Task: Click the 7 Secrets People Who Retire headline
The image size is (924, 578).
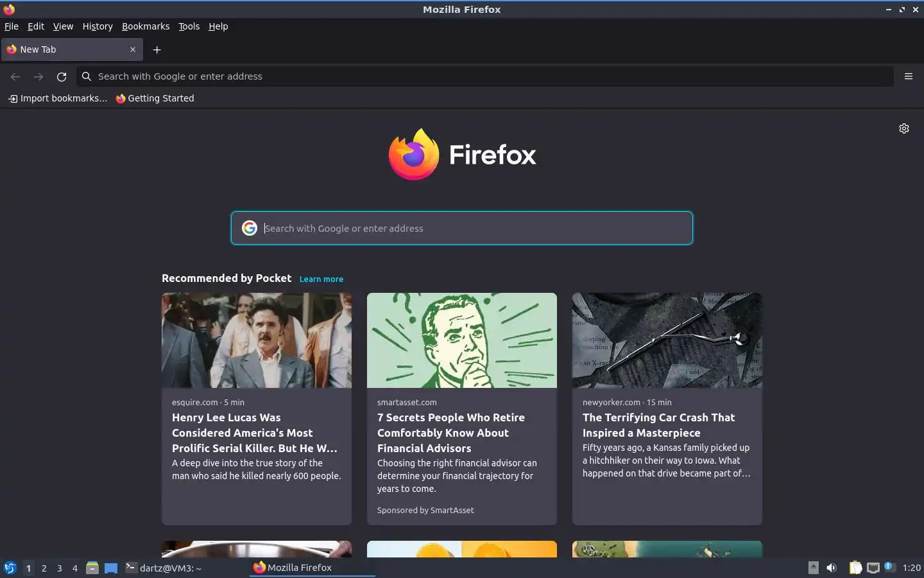Action: point(451,433)
